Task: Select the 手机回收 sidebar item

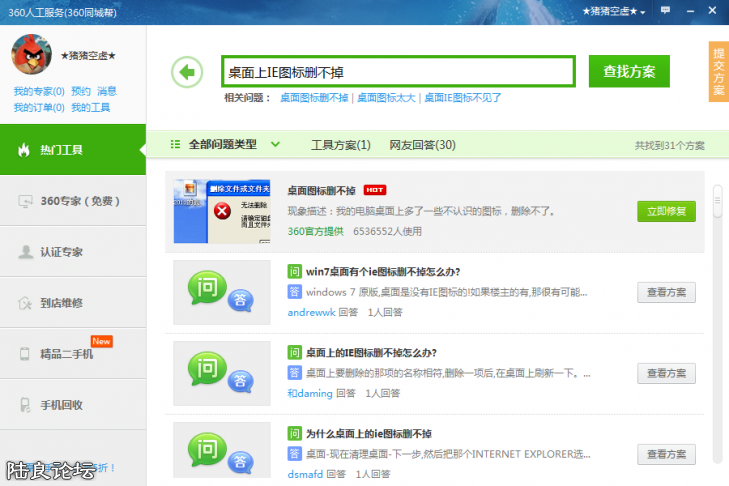Action: (x=73, y=405)
